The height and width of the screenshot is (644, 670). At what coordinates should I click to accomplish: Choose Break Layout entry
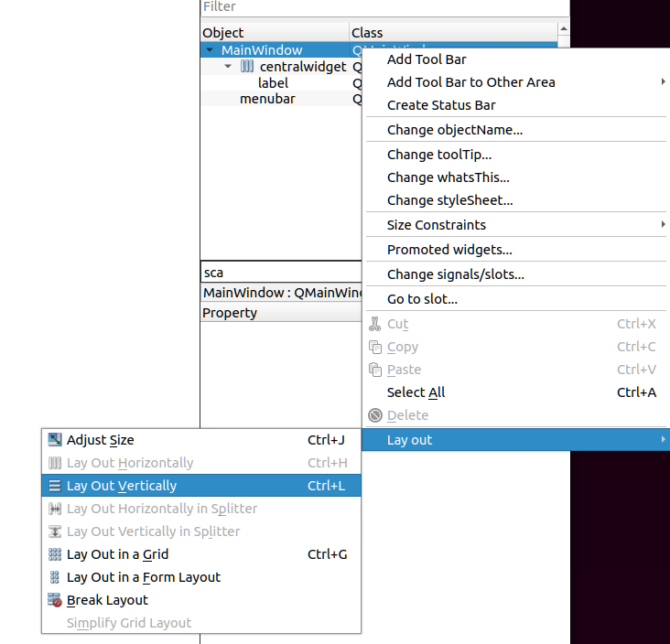coord(201,600)
